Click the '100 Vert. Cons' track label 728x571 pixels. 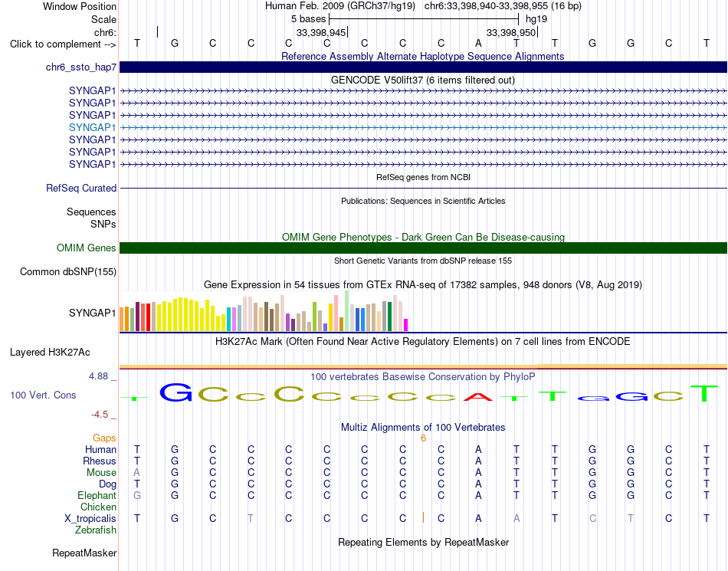tap(43, 395)
